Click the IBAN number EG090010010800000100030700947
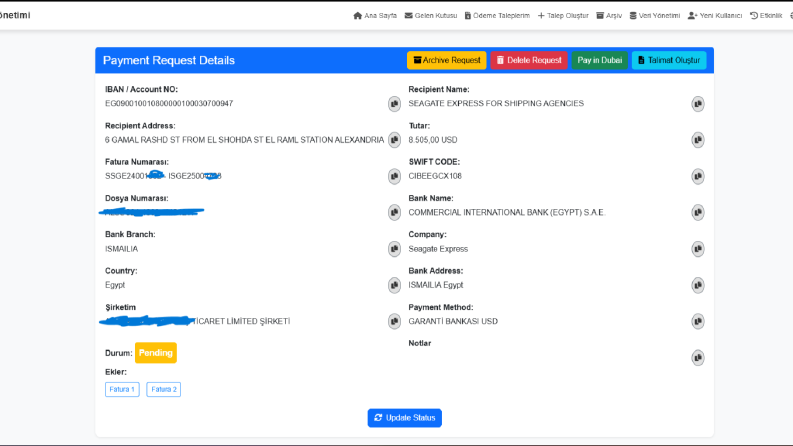This screenshot has width=793, height=446. click(169, 103)
